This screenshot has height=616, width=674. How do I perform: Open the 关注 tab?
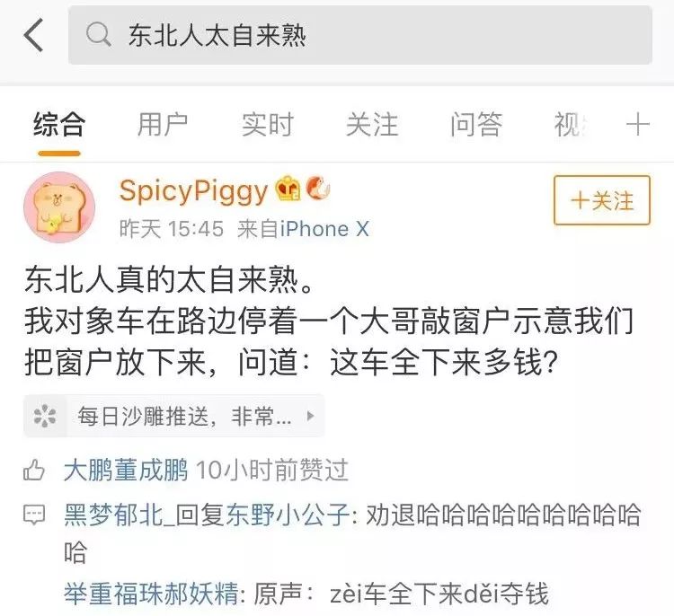pos(372,125)
